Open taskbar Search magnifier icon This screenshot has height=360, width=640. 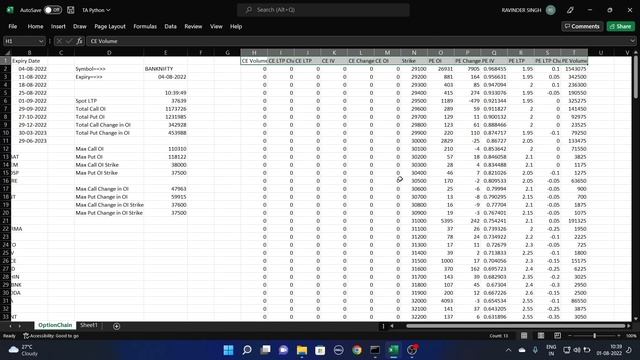(247, 350)
